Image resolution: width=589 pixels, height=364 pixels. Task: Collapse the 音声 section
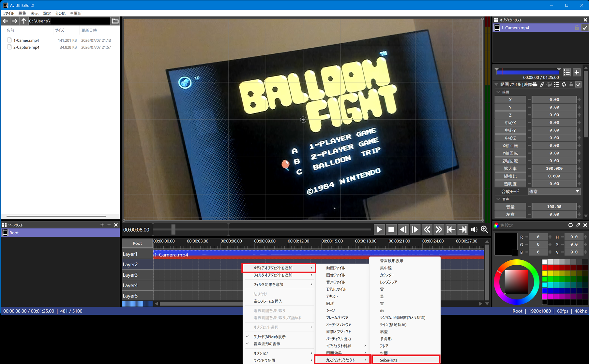pos(498,199)
